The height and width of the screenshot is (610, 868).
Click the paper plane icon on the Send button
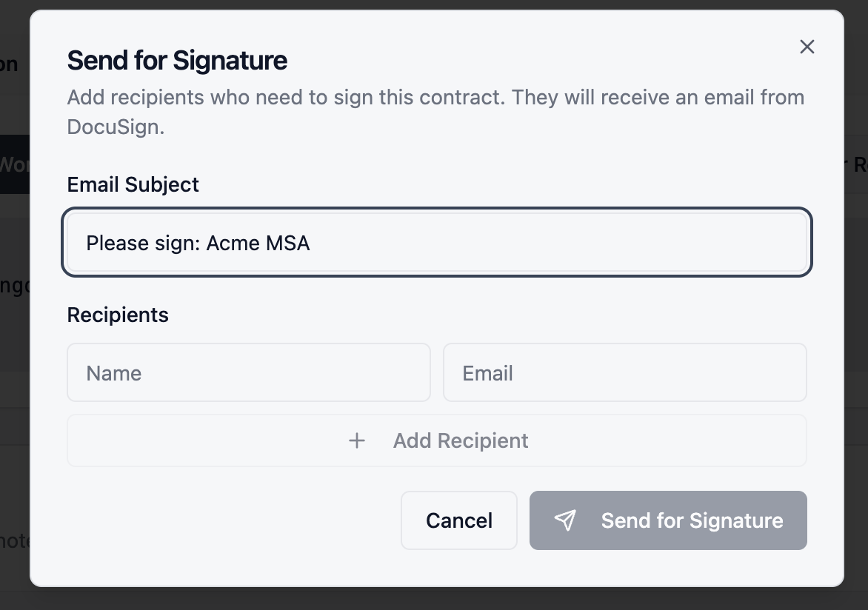click(x=565, y=520)
